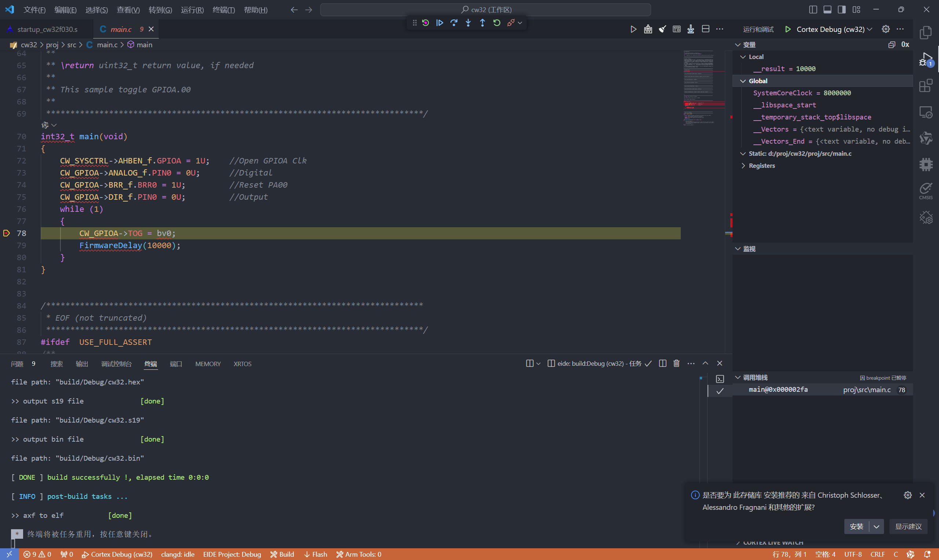Screen dimensions: 939x560
Task: Click the 安装 button in notification
Action: pos(856,526)
